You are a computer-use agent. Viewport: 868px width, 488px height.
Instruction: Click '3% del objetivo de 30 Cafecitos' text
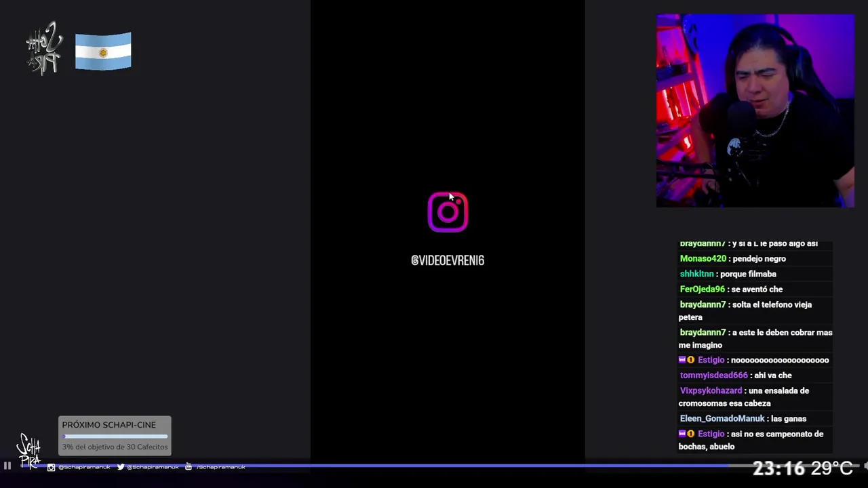pos(115,447)
